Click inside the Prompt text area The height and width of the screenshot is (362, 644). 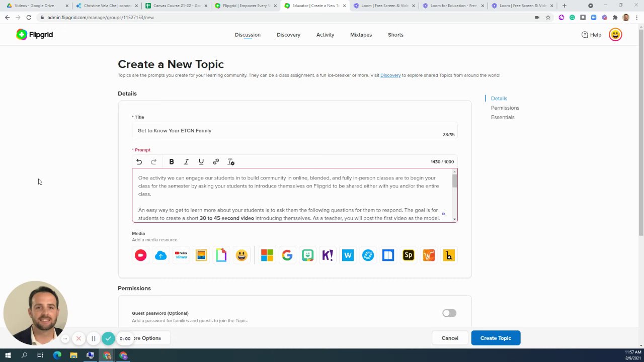click(293, 196)
